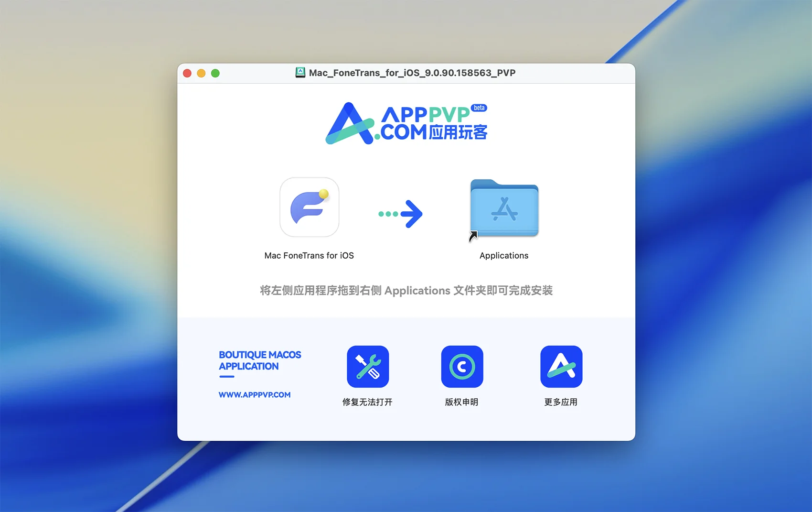Image resolution: width=812 pixels, height=512 pixels.
Task: Select the "Mac FoneTrans for iOS" name label
Action: [309, 256]
